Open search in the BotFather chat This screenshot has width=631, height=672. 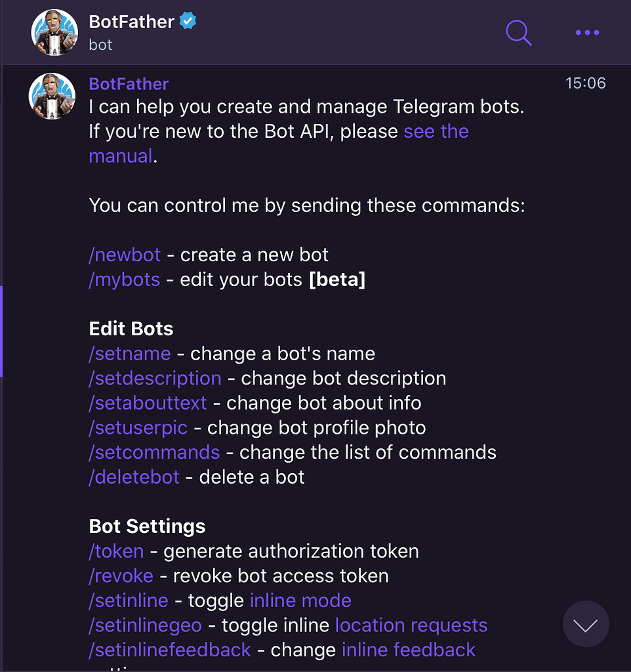[518, 32]
